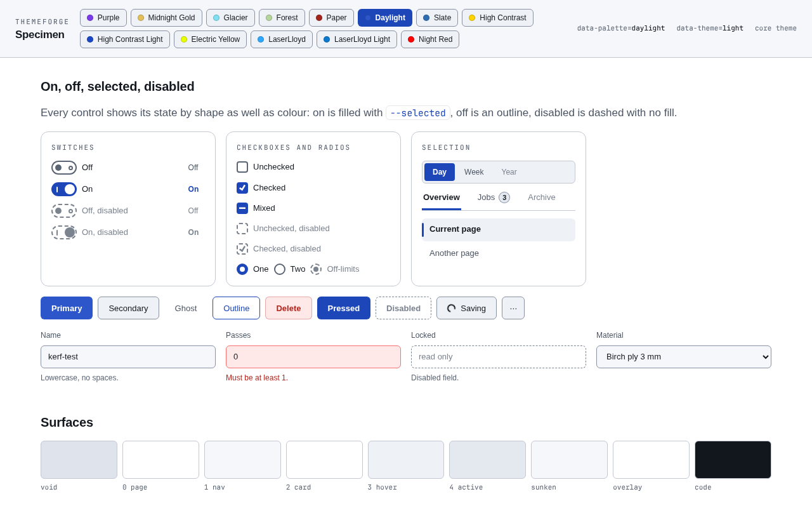
Task: Click the Secondary button
Action: coord(128,308)
